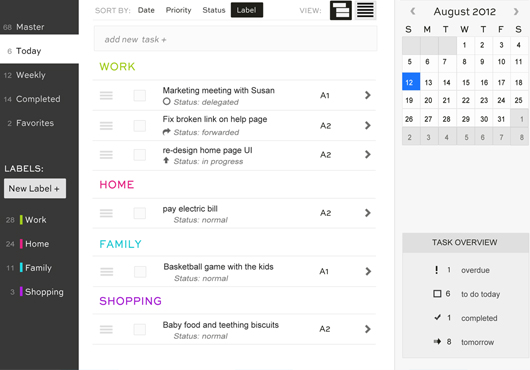Click the WORK section heading
530x370 pixels.
117,67
